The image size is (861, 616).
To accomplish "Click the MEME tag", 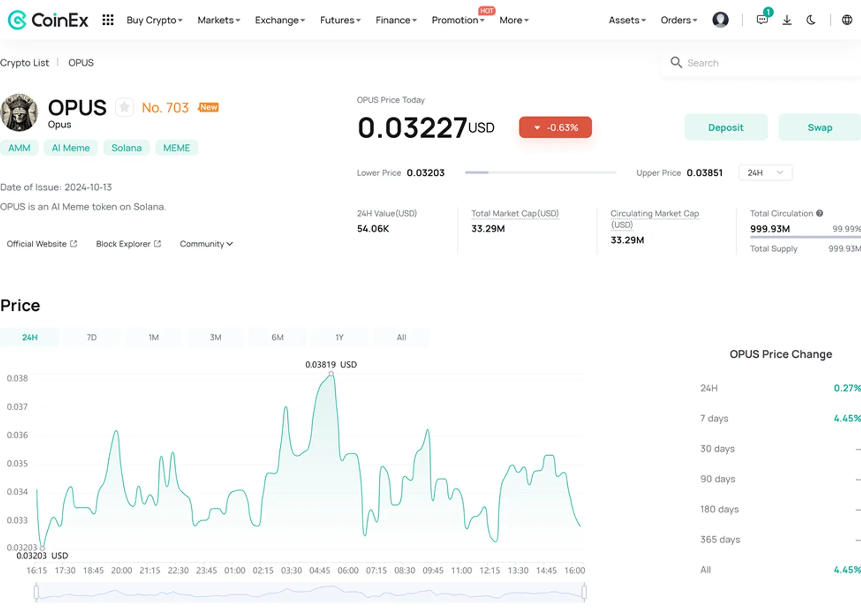I will coord(177,148).
